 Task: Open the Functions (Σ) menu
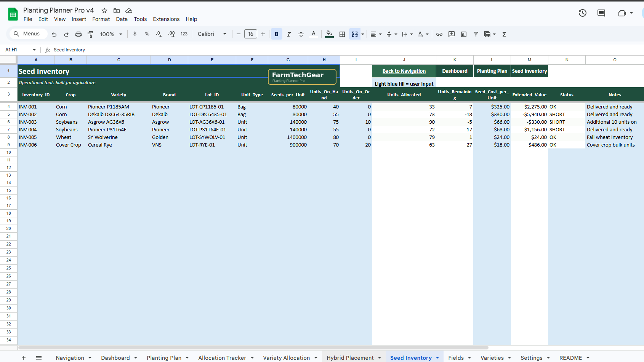pos(504,34)
